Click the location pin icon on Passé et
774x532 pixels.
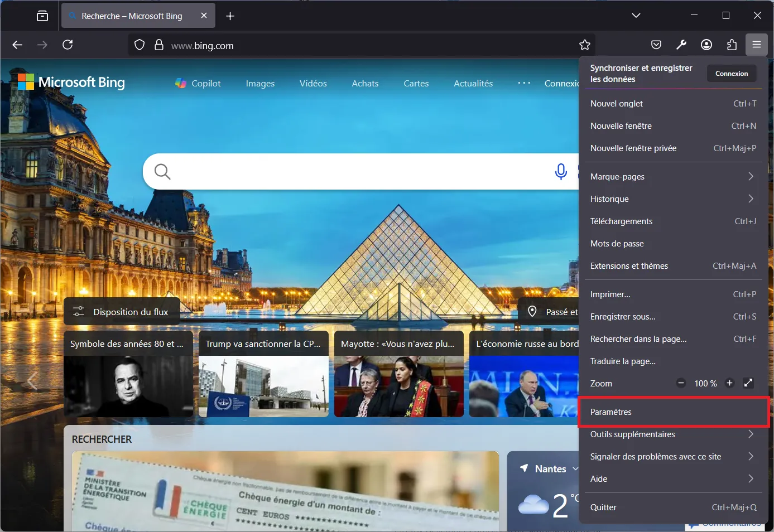click(x=532, y=312)
